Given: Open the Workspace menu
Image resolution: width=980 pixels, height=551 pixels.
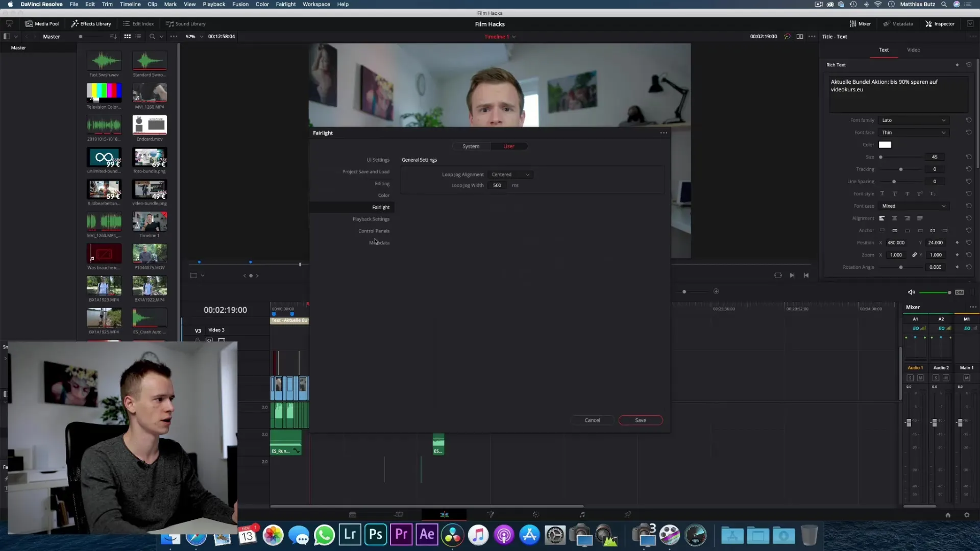Looking at the screenshot, I should pyautogui.click(x=316, y=4).
